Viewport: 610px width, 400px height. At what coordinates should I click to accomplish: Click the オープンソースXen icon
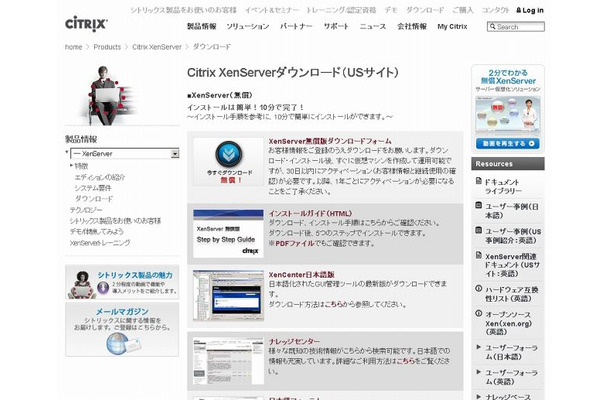tap(479, 313)
